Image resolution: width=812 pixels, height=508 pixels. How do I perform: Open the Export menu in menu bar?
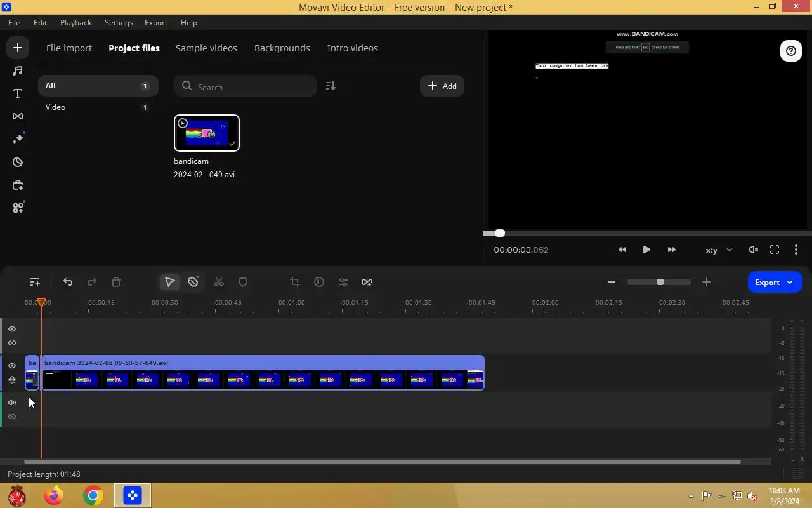pos(156,22)
